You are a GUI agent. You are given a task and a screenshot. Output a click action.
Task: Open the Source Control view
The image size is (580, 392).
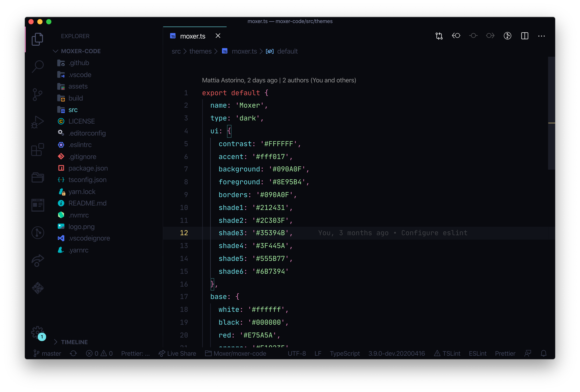pyautogui.click(x=37, y=95)
